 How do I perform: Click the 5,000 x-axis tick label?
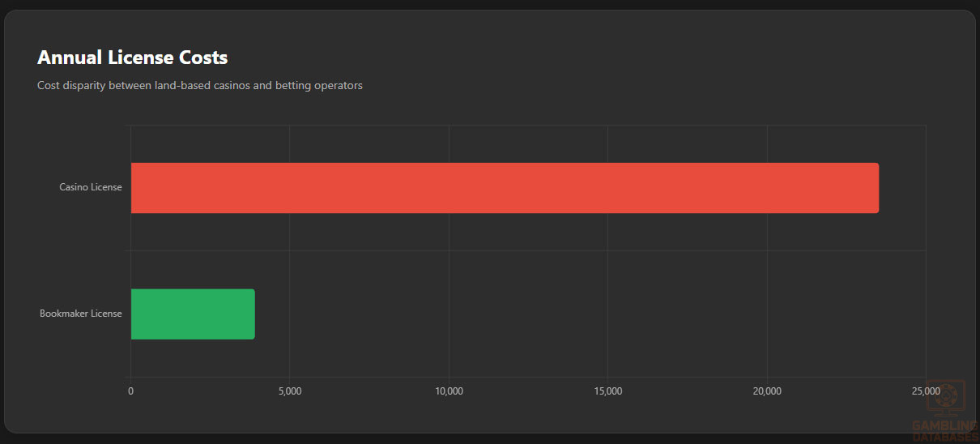[289, 391]
